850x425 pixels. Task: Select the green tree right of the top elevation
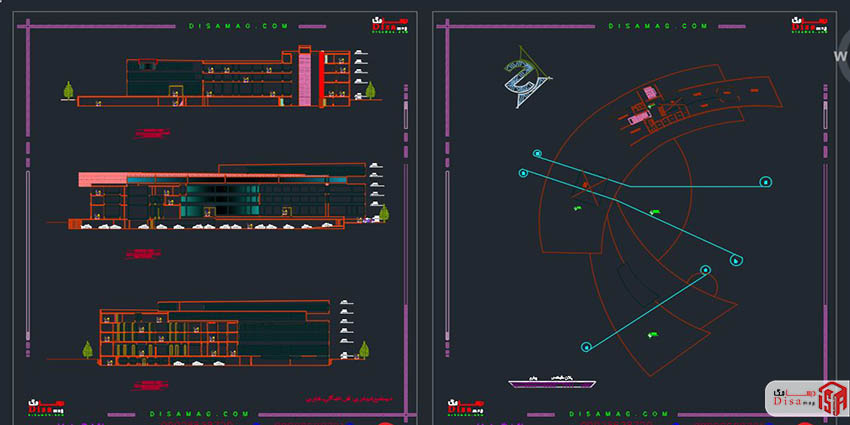click(x=370, y=92)
